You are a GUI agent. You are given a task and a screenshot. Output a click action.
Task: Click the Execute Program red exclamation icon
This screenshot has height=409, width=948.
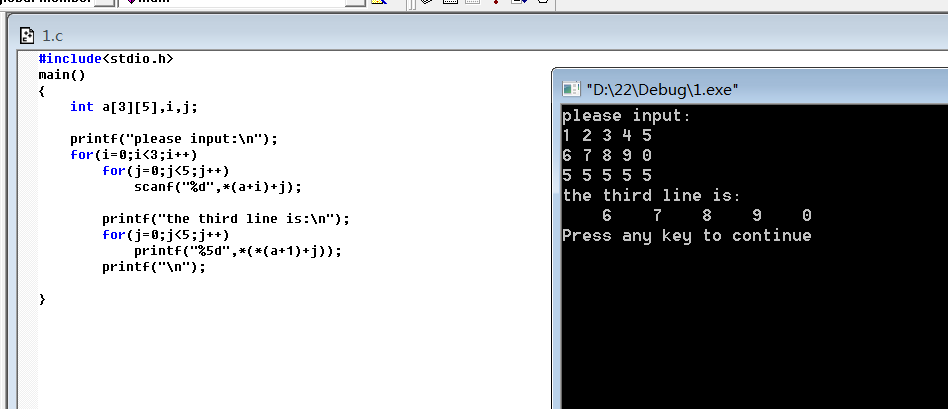pos(496,2)
